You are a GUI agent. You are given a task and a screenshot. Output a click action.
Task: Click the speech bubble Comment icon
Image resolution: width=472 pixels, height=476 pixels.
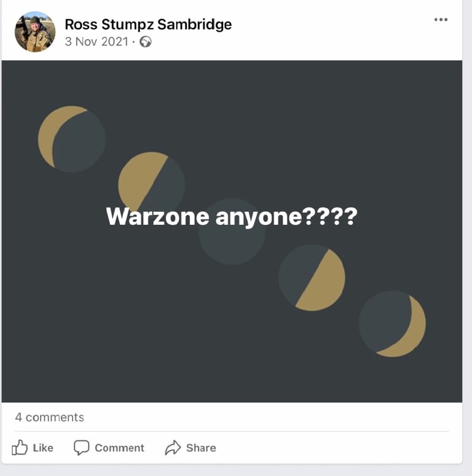pyautogui.click(x=81, y=448)
